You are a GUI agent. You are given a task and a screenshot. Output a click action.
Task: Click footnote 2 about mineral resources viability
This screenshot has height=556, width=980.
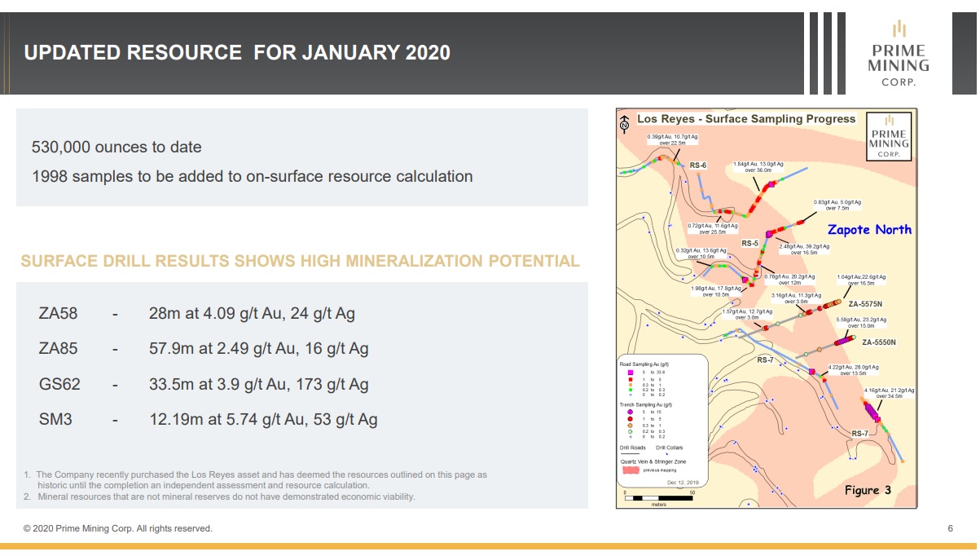[x=219, y=496]
